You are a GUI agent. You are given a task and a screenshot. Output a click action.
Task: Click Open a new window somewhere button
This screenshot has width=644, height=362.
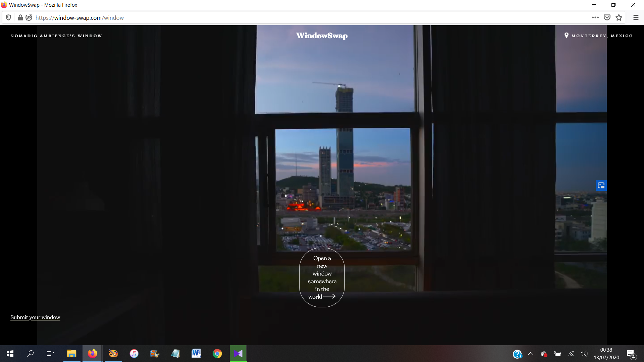click(x=322, y=278)
